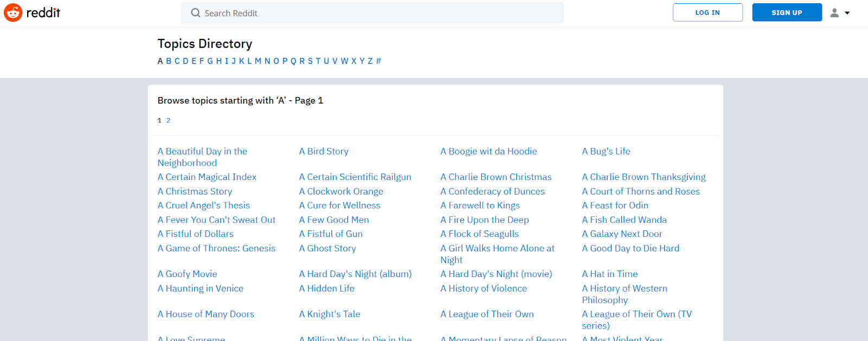The width and height of the screenshot is (868, 341).
Task: Open A Certain Magical Index topic
Action: pos(207,177)
